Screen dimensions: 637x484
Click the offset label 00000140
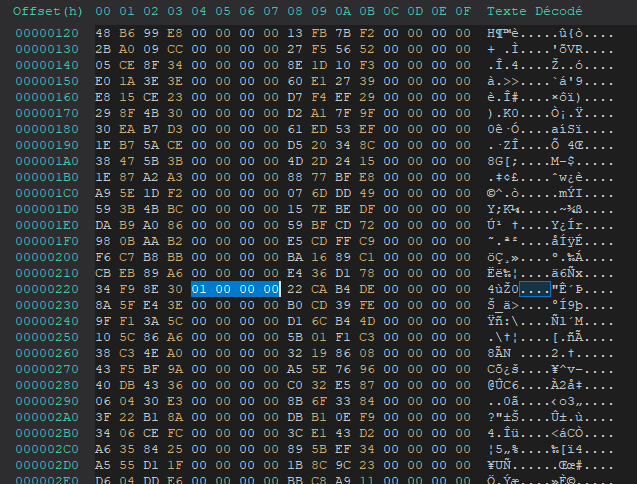47,65
